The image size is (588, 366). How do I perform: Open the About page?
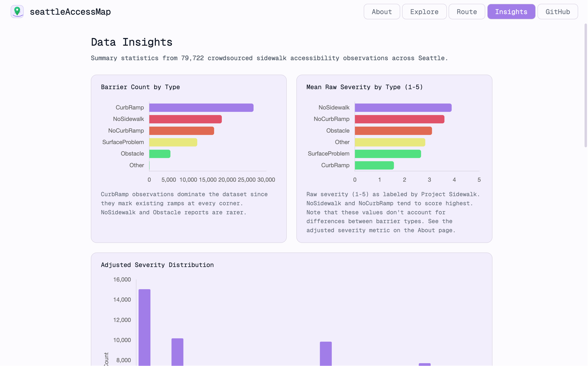381,11
